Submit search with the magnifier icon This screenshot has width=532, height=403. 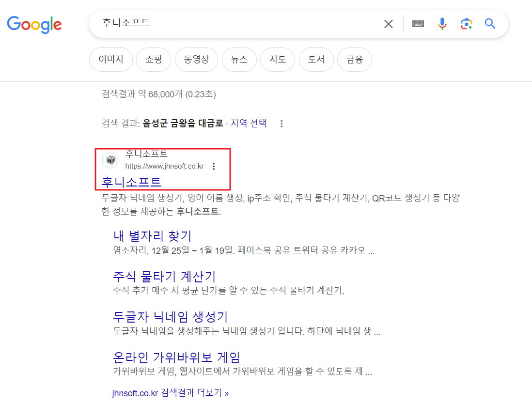[490, 24]
